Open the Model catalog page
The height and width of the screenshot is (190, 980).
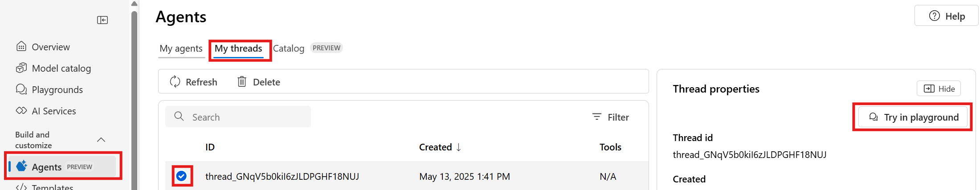click(53, 68)
